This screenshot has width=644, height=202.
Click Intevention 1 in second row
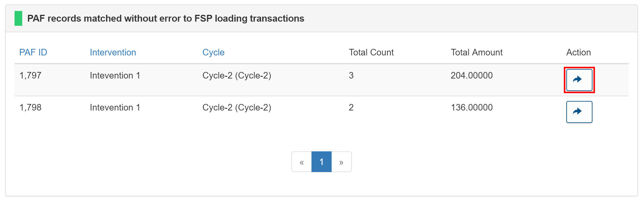click(x=115, y=108)
